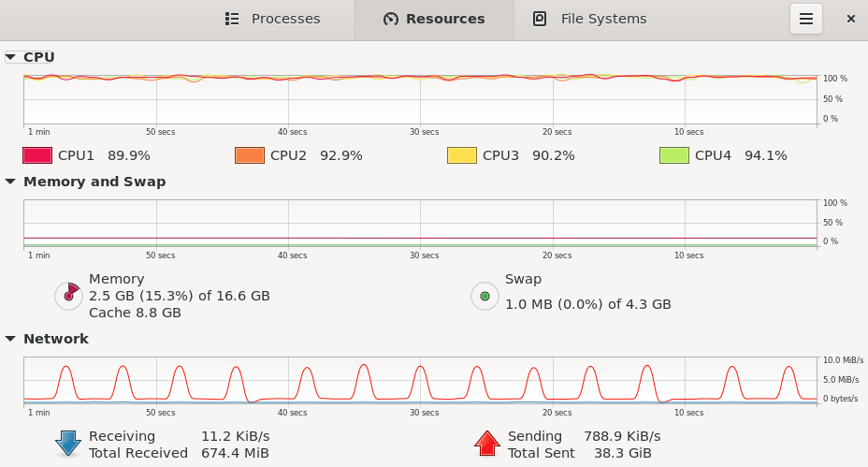
Task: Change the CPU4 green color swatch
Action: click(673, 155)
